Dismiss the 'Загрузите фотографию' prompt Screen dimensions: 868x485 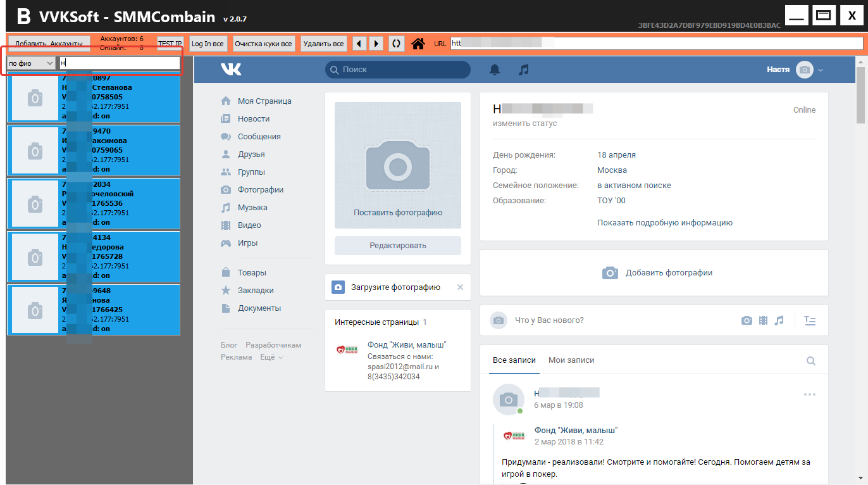pos(460,287)
